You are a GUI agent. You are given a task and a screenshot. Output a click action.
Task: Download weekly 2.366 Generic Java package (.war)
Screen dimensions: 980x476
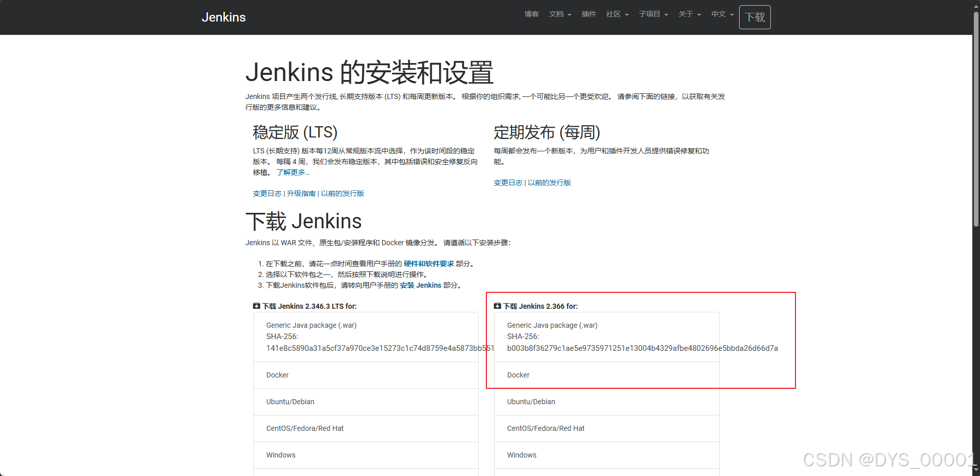pos(607,337)
